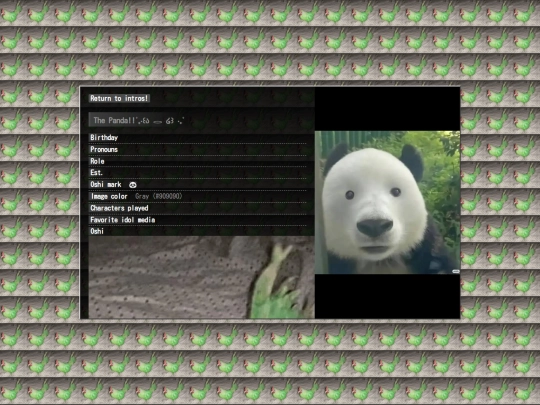The image size is (540, 405).
Task: Select the Birthday row label
Action: click(x=104, y=138)
